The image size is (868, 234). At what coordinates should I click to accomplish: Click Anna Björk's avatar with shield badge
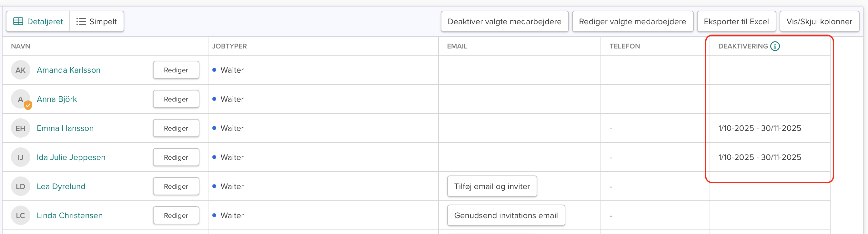(21, 99)
